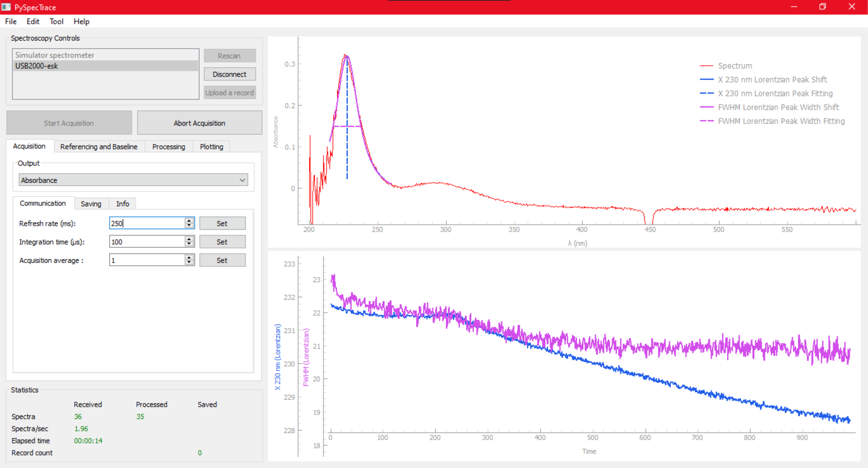The height and width of the screenshot is (468, 868).
Task: Increase Integration time with up arrow
Action: pos(189,239)
